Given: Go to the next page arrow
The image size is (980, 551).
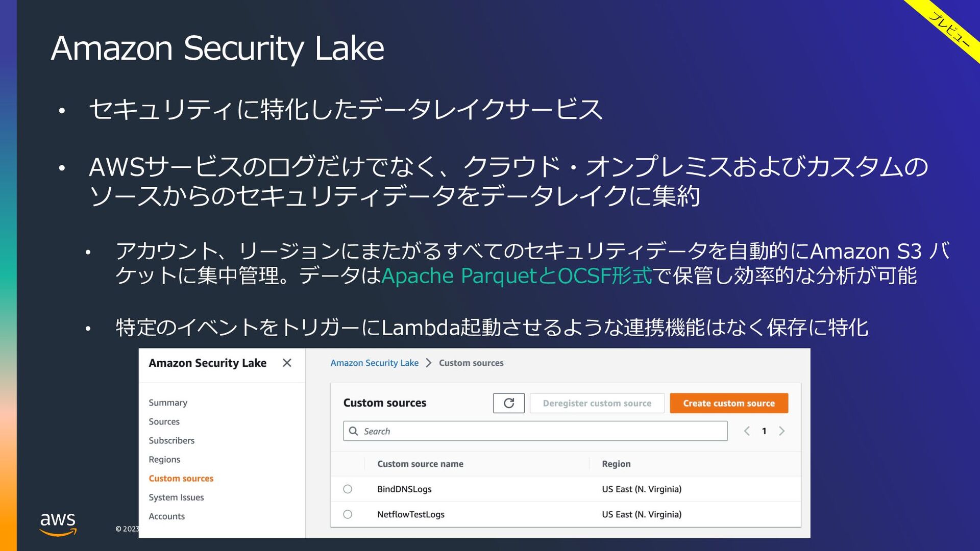Looking at the screenshot, I should point(781,431).
